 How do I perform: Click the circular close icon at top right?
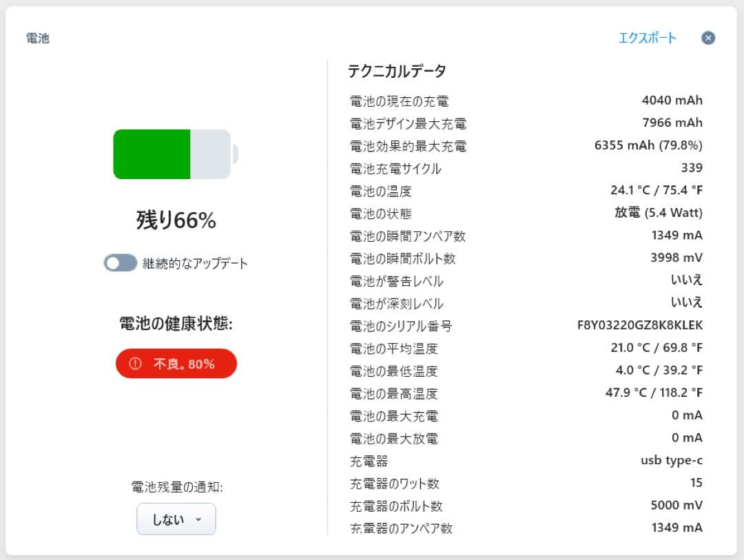[x=708, y=38]
